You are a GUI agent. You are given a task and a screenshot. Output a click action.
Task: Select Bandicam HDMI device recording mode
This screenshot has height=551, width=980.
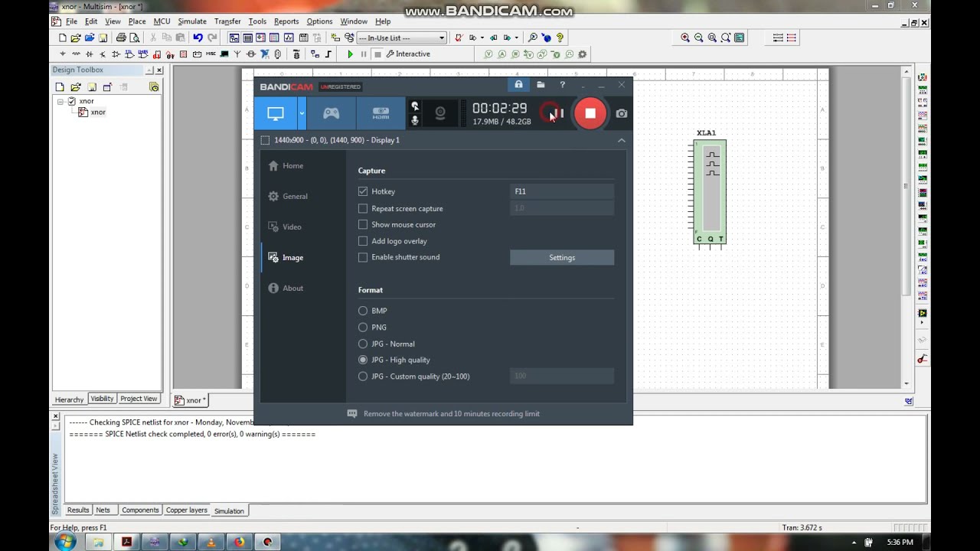coord(381,113)
